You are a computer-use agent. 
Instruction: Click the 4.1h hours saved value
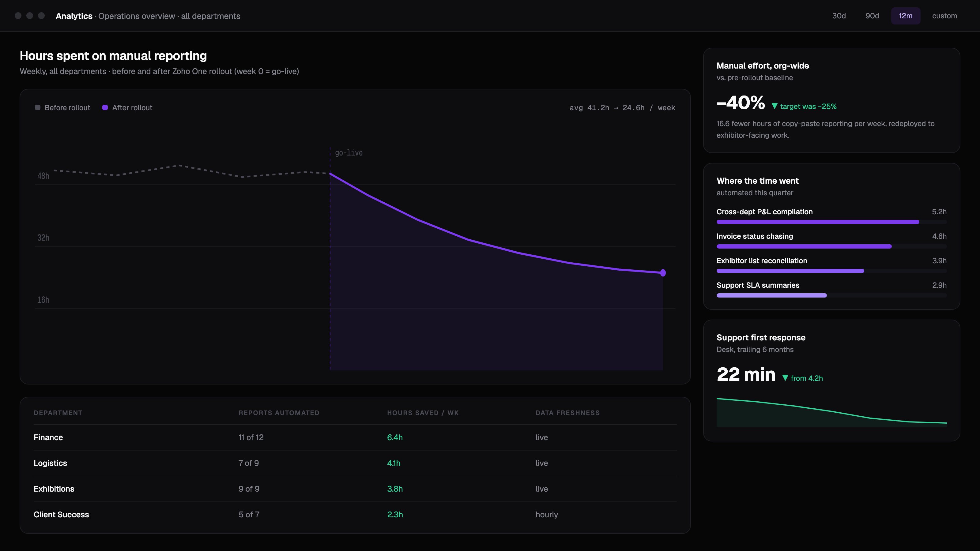click(394, 463)
